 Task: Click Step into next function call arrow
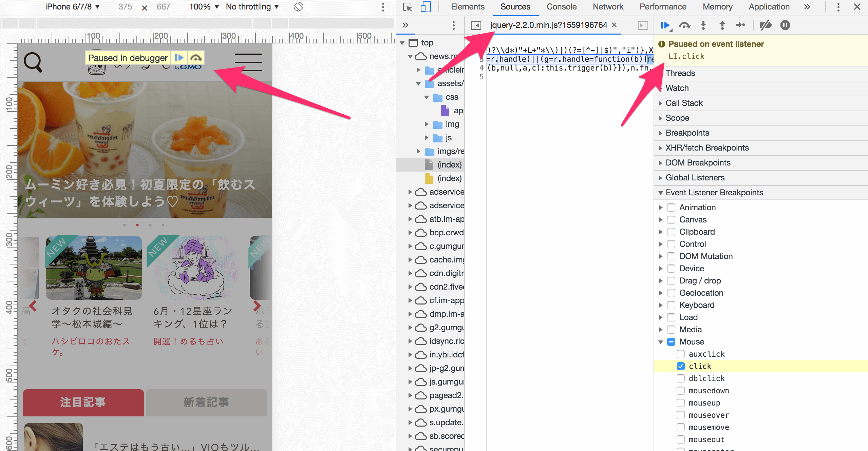tap(703, 25)
